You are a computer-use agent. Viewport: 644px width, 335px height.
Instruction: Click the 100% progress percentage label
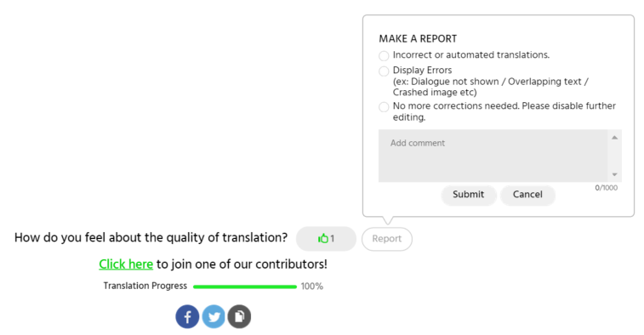[311, 287]
